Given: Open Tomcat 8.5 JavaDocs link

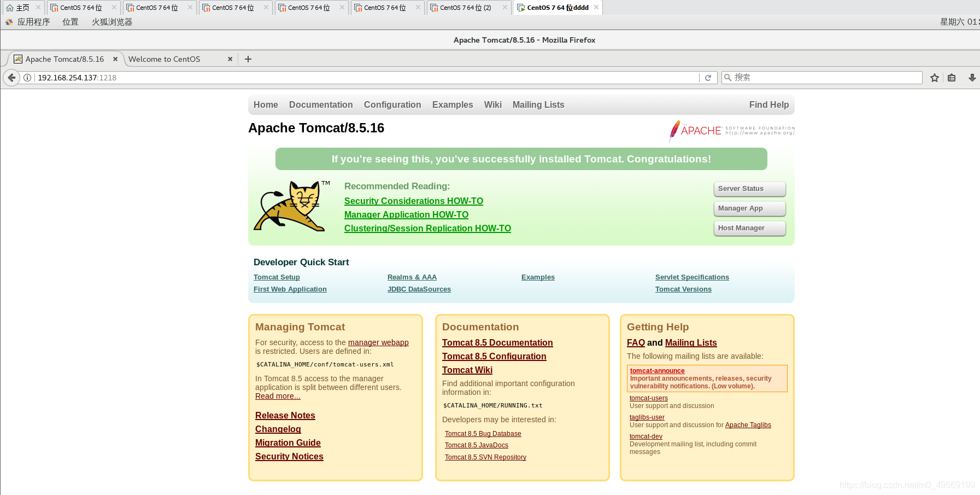Looking at the screenshot, I should pos(477,445).
